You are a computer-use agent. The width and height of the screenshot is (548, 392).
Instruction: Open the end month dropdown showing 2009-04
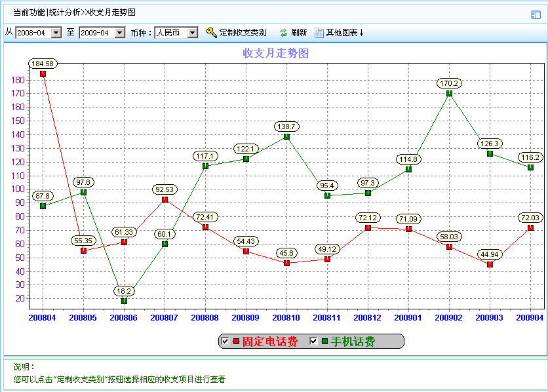coord(119,33)
